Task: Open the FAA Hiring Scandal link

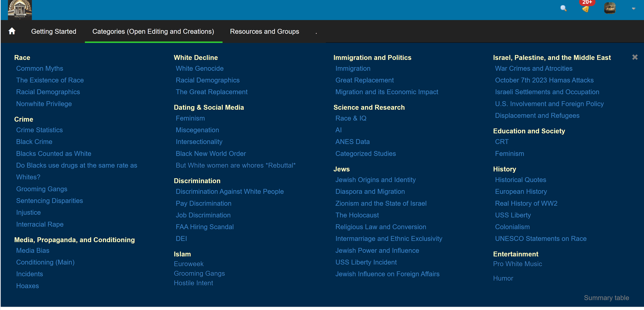Action: point(205,227)
